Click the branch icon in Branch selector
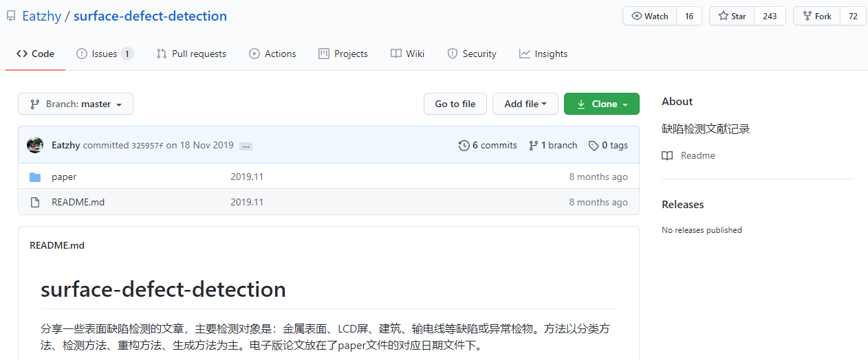This screenshot has width=868, height=360. [34, 104]
